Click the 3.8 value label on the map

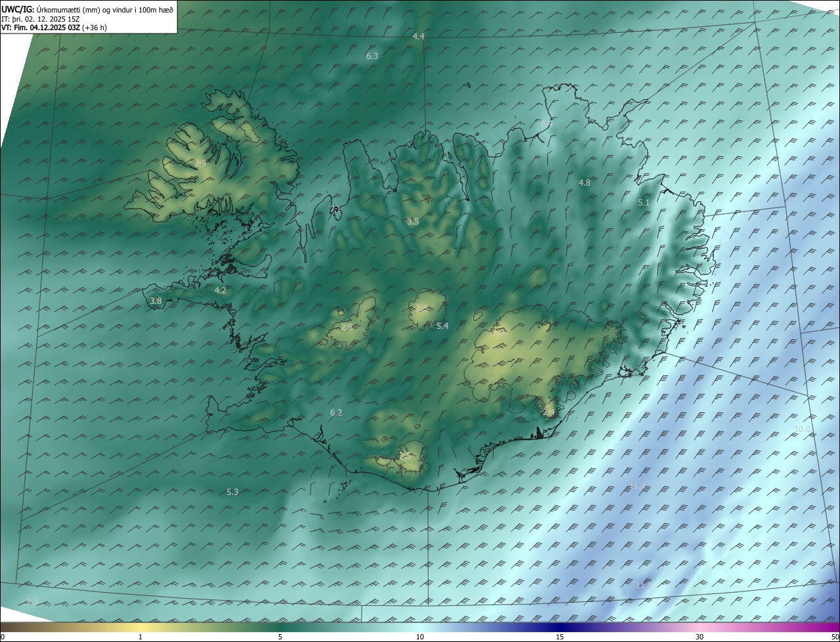coord(156,301)
